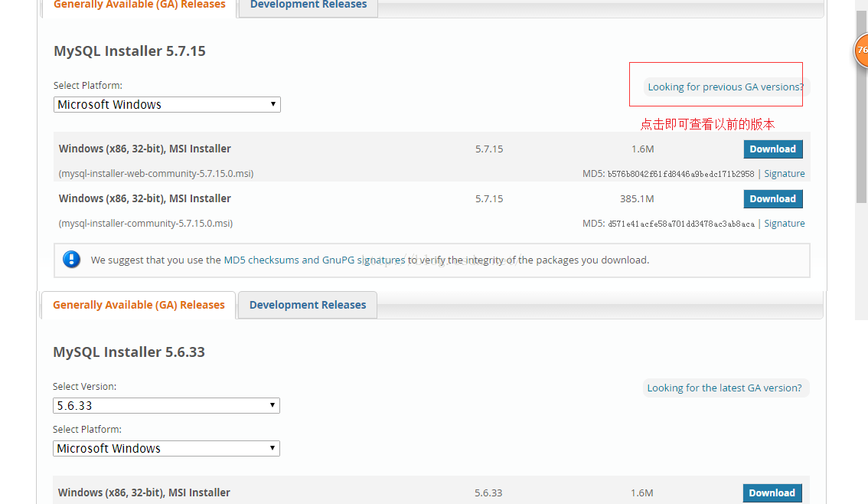Click Looking for previous GA versions link

(x=725, y=87)
